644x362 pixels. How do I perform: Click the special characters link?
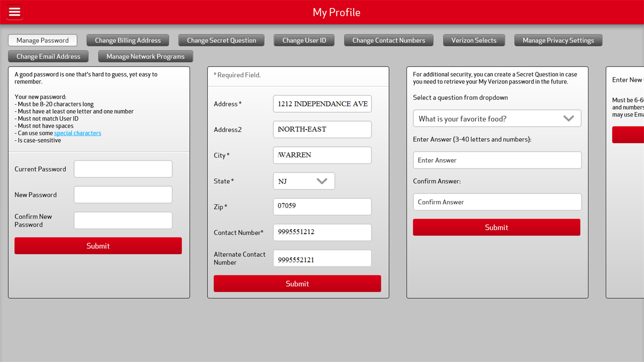pos(77,133)
